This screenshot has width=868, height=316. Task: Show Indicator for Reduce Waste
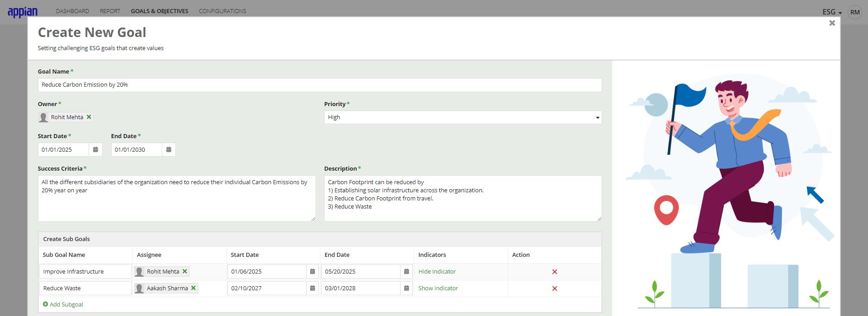tap(438, 288)
